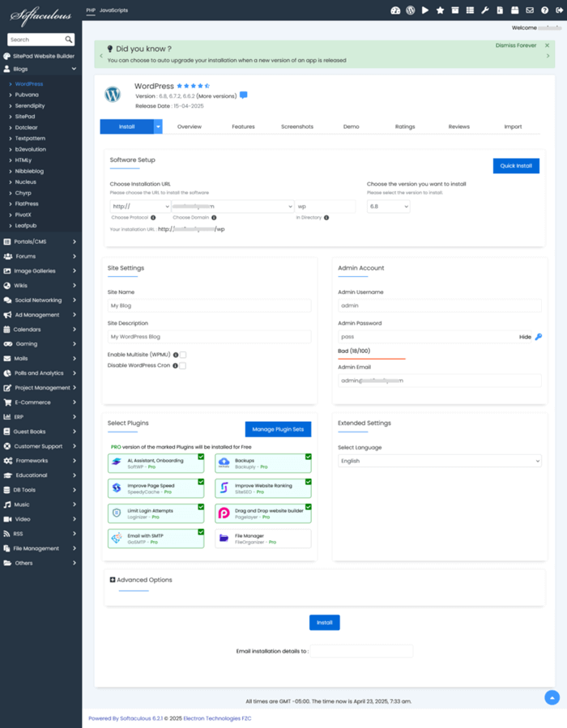Viewport: 567px width, 728px height.
Task: Open the WordPress Manager icon in top bar
Action: (410, 11)
